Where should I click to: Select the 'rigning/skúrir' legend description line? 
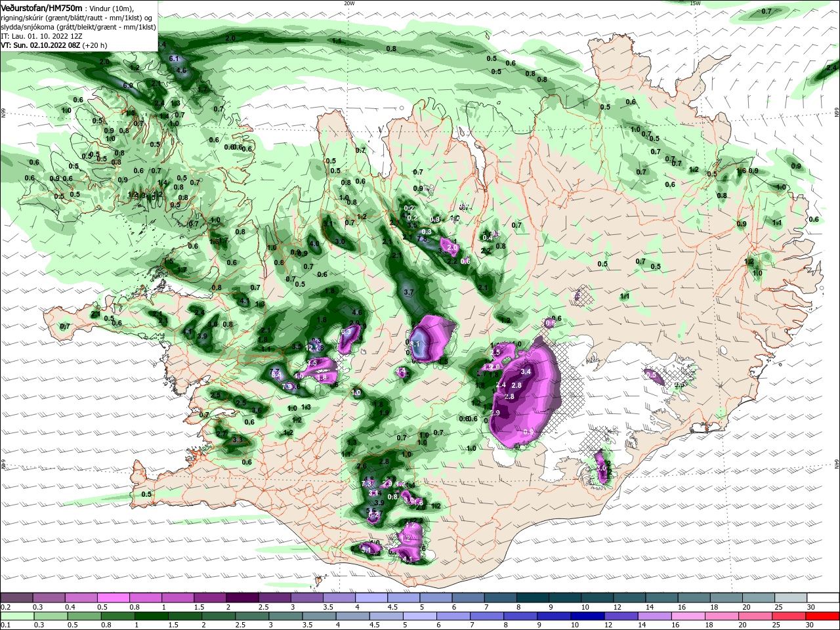pyautogui.click(x=77, y=18)
